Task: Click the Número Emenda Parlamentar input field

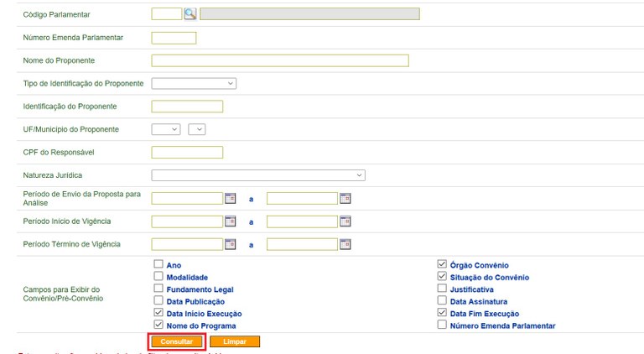Action: pyautogui.click(x=174, y=38)
